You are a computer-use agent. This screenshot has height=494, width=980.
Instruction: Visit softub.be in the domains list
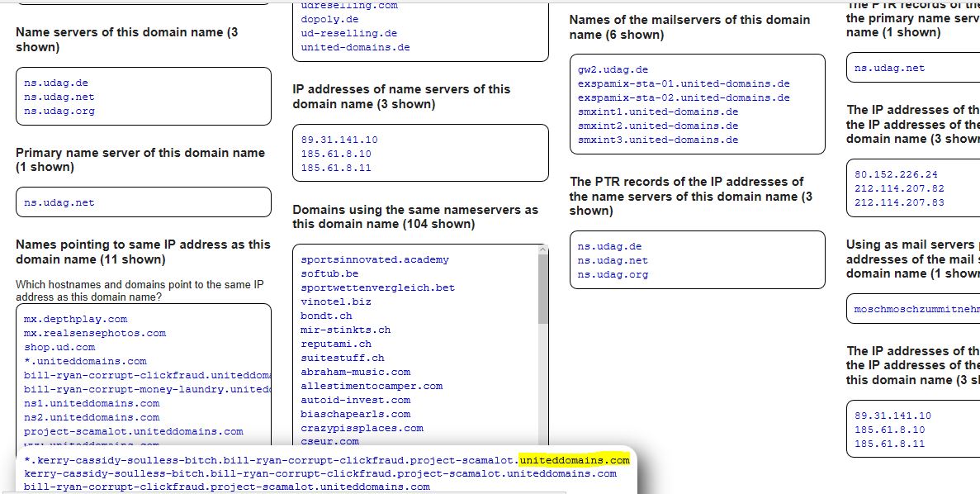[x=329, y=273]
